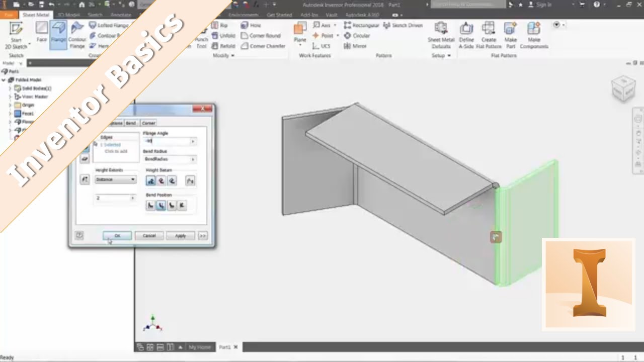Select the Mirror tool

(355, 46)
